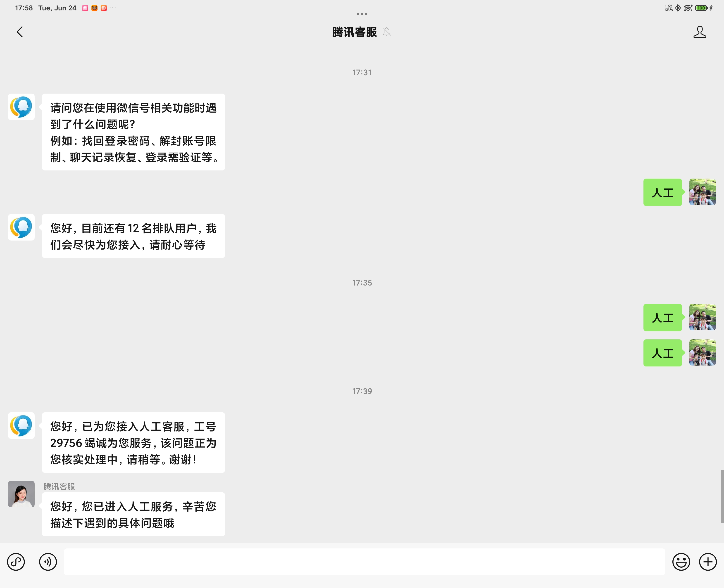The height and width of the screenshot is (588, 724).
Task: Click the message text input field
Action: [364, 562]
